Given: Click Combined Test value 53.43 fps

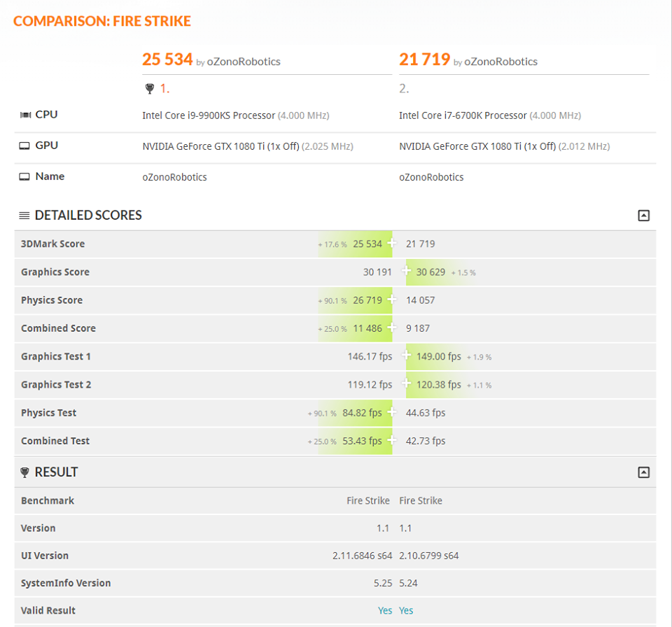Looking at the screenshot, I should click(x=362, y=441).
